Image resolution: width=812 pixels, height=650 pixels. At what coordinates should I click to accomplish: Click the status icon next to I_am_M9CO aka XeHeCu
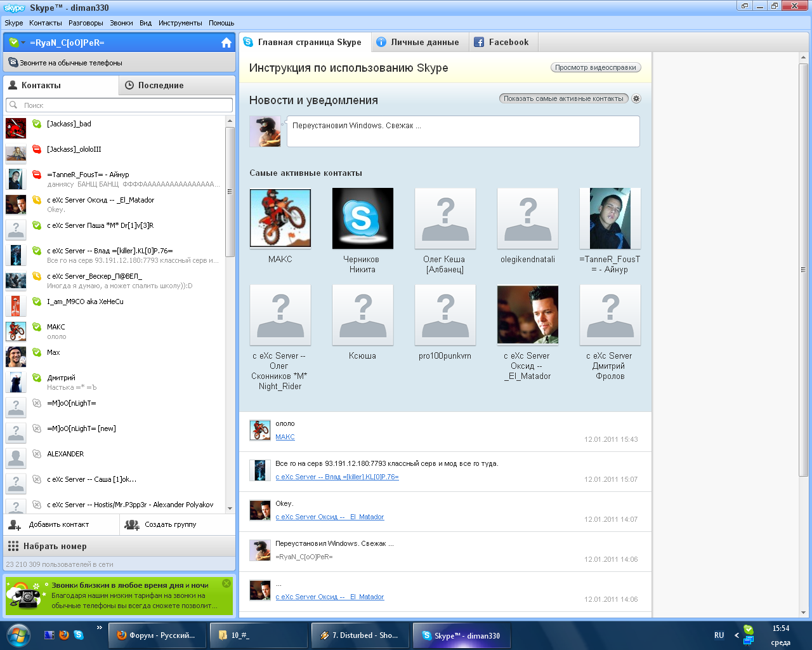click(x=37, y=302)
